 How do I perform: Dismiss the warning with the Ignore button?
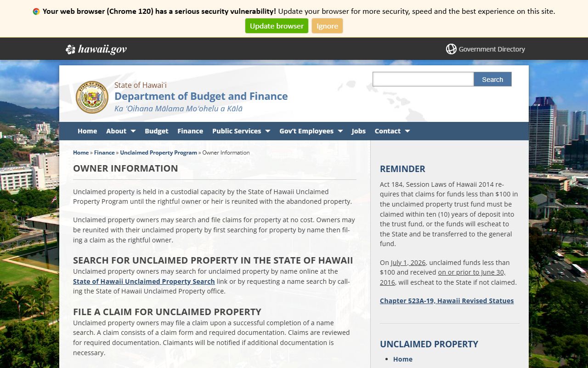point(327,26)
